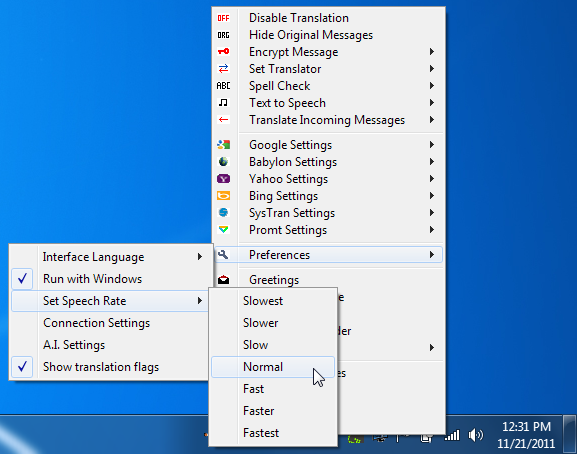The width and height of the screenshot is (577, 454).
Task: Click the Babylon globe icon
Action: [223, 162]
